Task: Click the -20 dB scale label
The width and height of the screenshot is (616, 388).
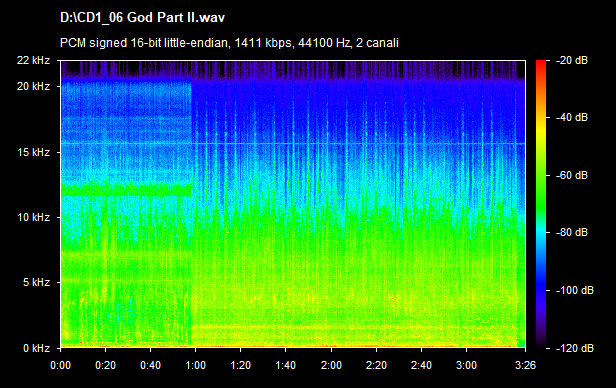Action: 572,60
